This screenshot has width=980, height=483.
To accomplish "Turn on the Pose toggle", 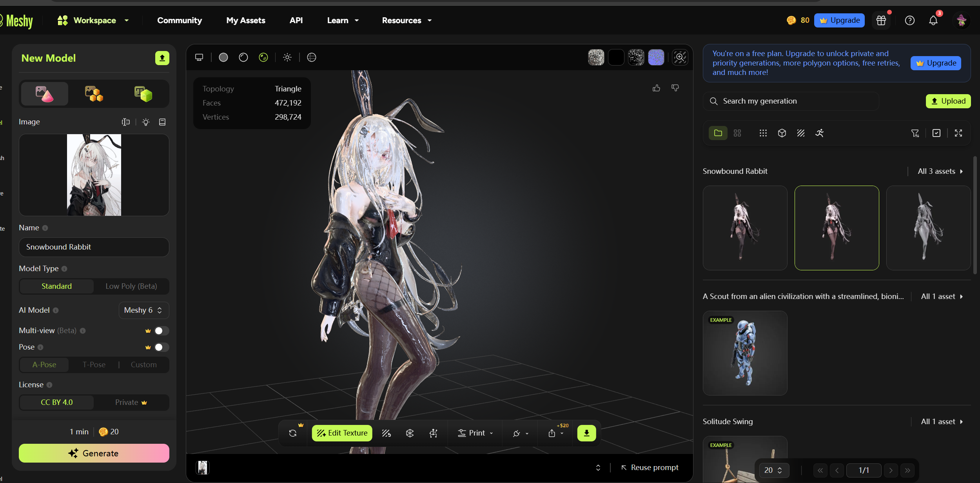I will (x=161, y=347).
